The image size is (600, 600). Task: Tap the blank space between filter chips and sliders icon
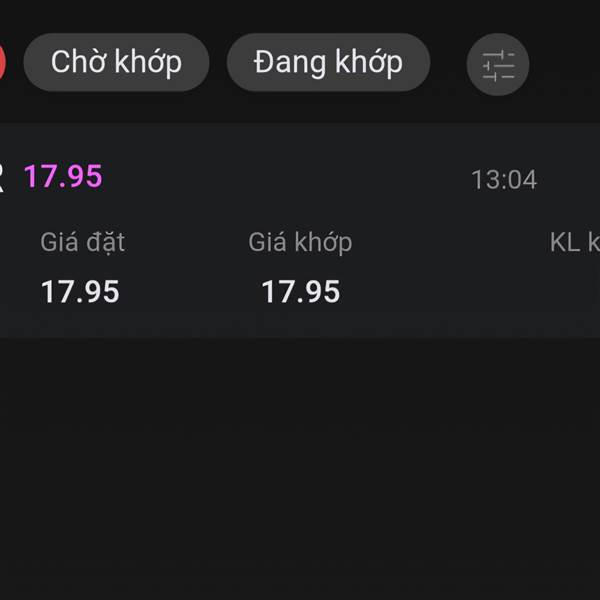pyautogui.click(x=448, y=64)
